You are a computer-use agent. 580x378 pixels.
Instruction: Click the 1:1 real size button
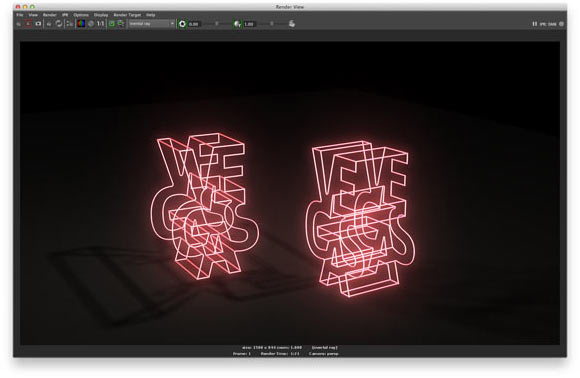click(100, 24)
